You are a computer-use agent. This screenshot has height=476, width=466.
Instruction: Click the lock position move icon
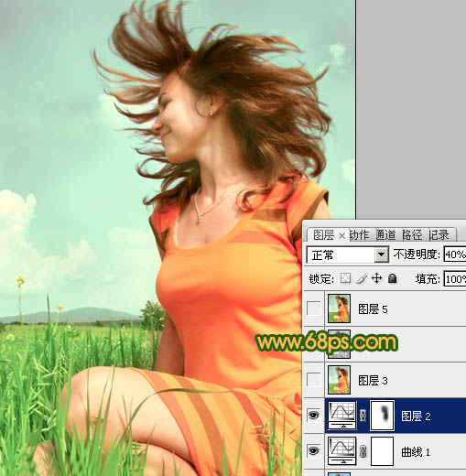pyautogui.click(x=377, y=278)
